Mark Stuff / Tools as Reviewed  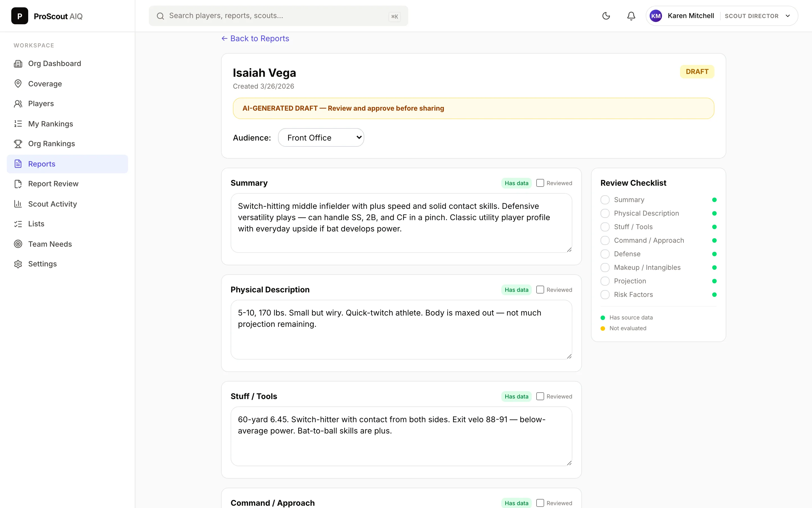[540, 396]
